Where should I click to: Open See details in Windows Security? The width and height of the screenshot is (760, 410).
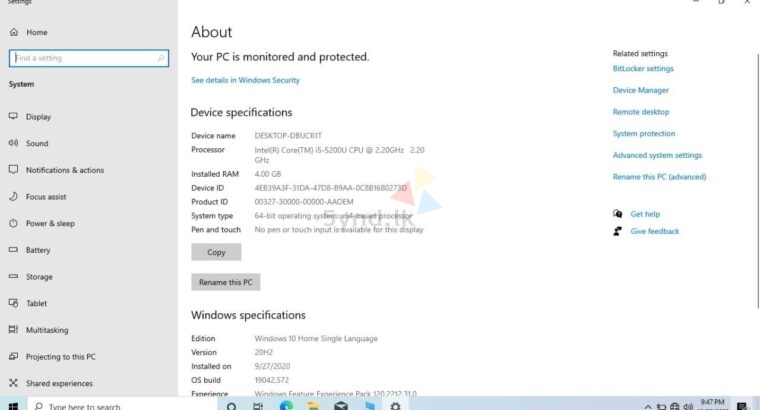point(245,80)
